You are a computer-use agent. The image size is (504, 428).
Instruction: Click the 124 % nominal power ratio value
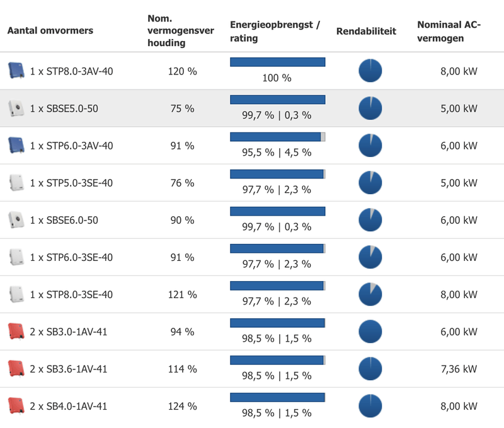183,406
